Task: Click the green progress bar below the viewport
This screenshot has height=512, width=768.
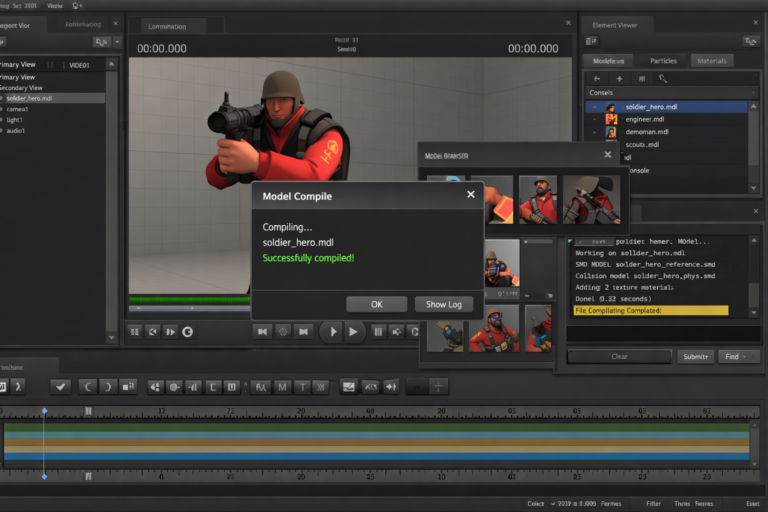Action: 190,299
